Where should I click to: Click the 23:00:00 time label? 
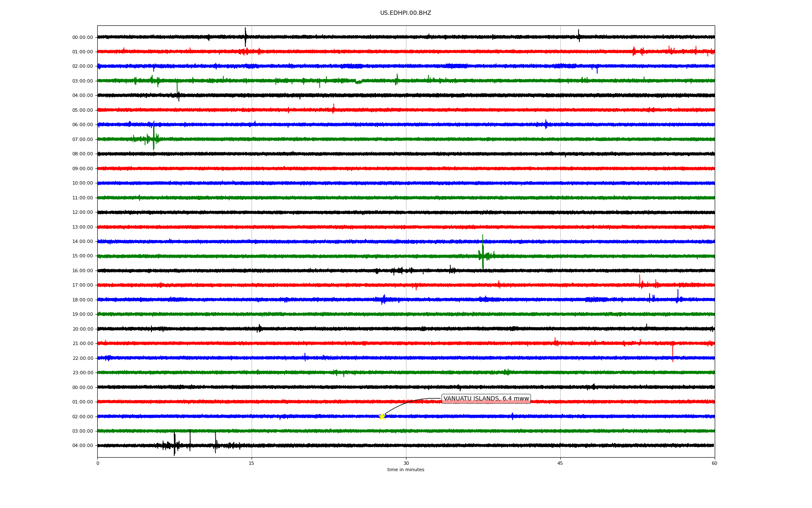pyautogui.click(x=82, y=373)
